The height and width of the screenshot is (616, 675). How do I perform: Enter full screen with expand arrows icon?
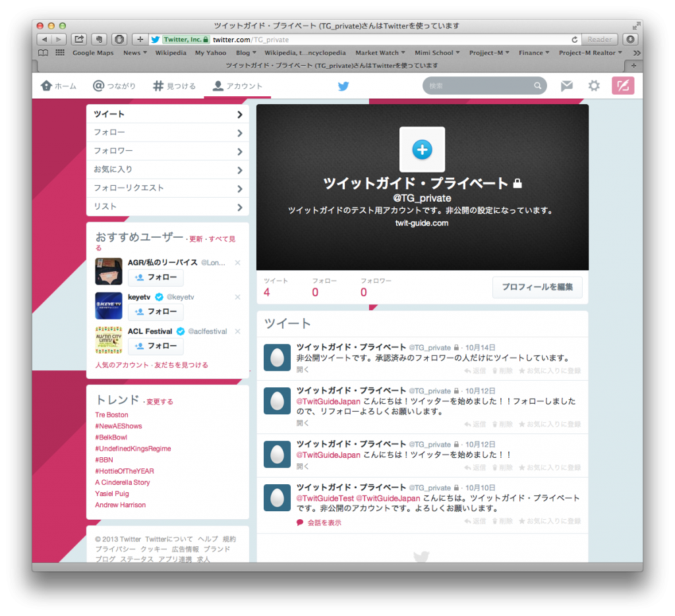tap(636, 26)
